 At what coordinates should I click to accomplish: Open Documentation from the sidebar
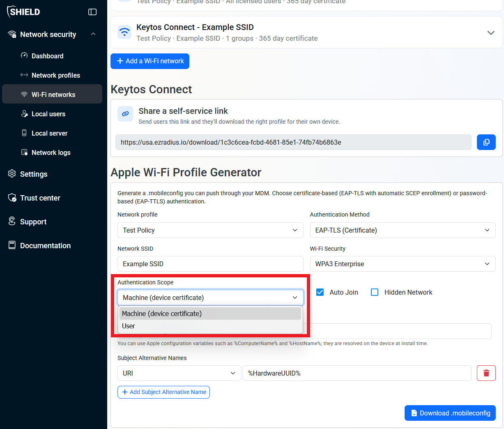pyautogui.click(x=45, y=246)
